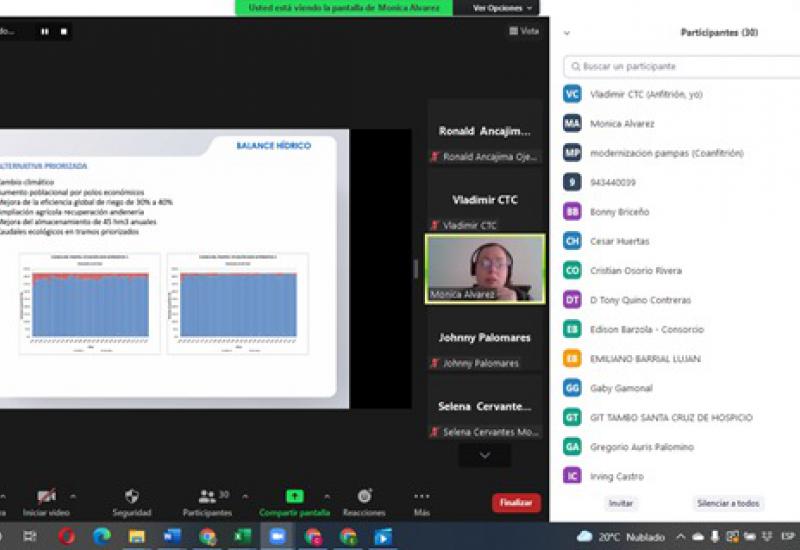The image size is (800, 550).
Task: Pause the meeting recording
Action: tap(45, 32)
